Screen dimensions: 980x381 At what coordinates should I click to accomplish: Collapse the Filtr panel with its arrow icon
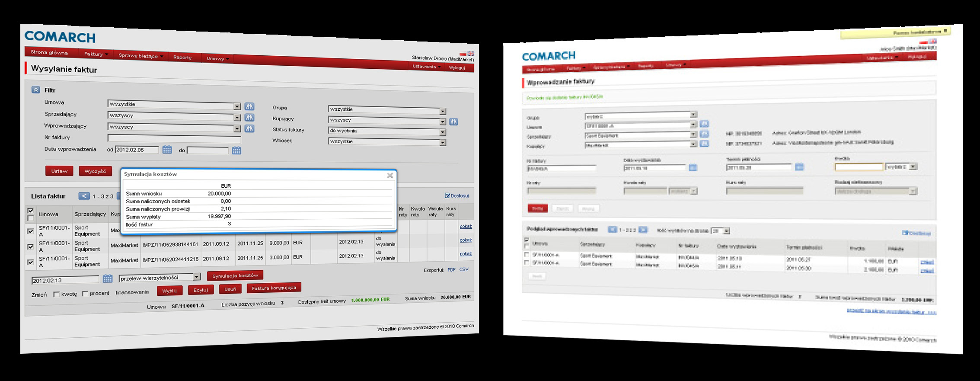pos(36,90)
